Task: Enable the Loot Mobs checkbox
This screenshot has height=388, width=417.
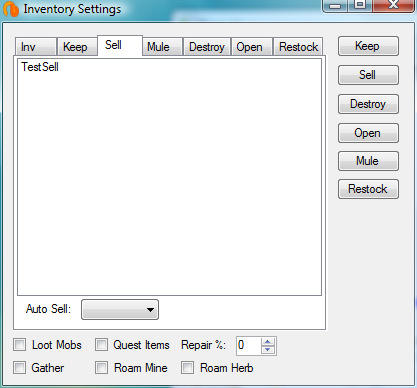Action: [20, 345]
